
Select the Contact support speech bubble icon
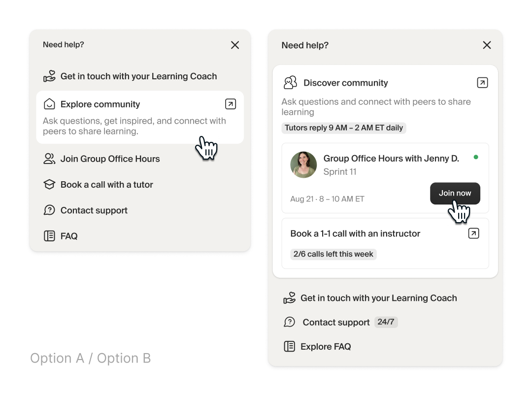click(49, 210)
